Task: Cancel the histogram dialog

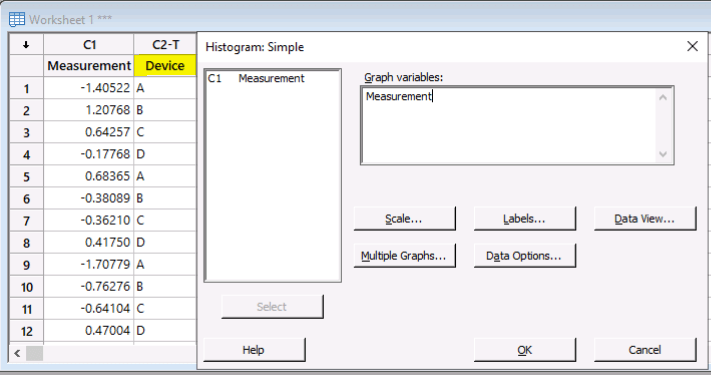Action: [x=644, y=350]
